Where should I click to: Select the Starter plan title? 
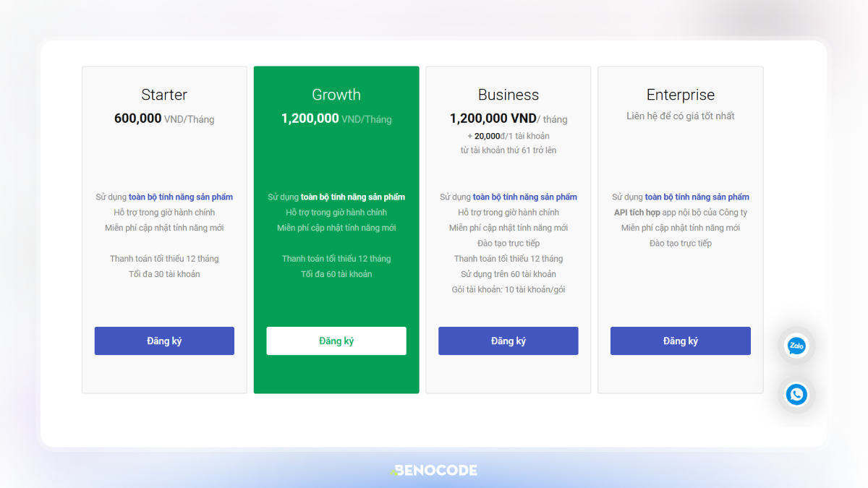pyautogui.click(x=164, y=95)
